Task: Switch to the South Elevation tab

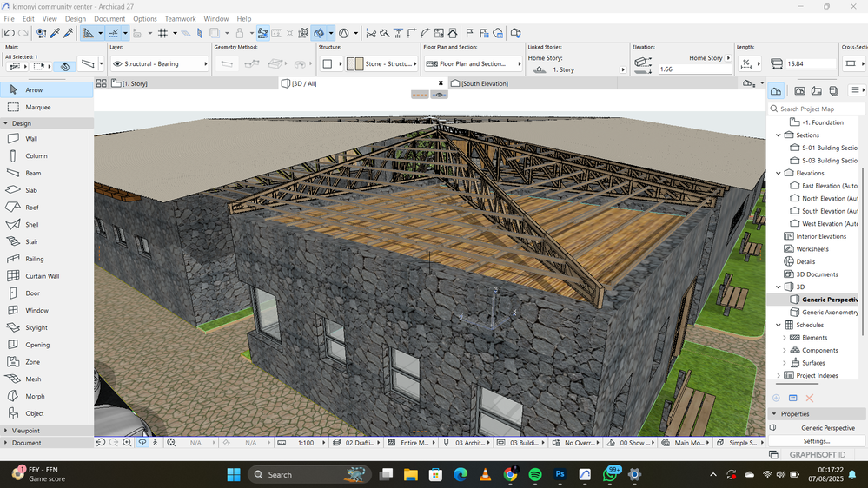Action: coord(484,83)
